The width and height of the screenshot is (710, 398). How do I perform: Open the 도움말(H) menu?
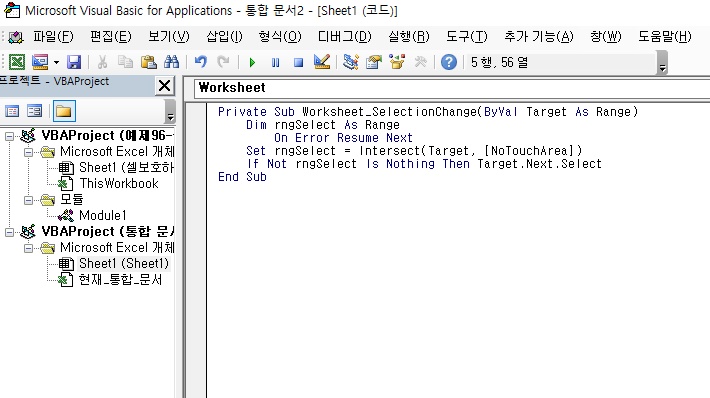coord(665,36)
